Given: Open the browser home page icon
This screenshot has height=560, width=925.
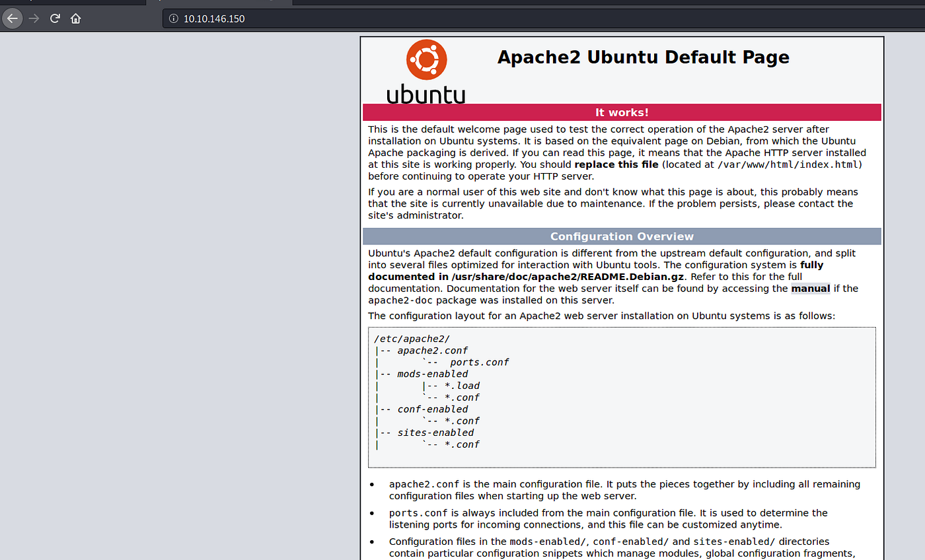Looking at the screenshot, I should pos(75,18).
